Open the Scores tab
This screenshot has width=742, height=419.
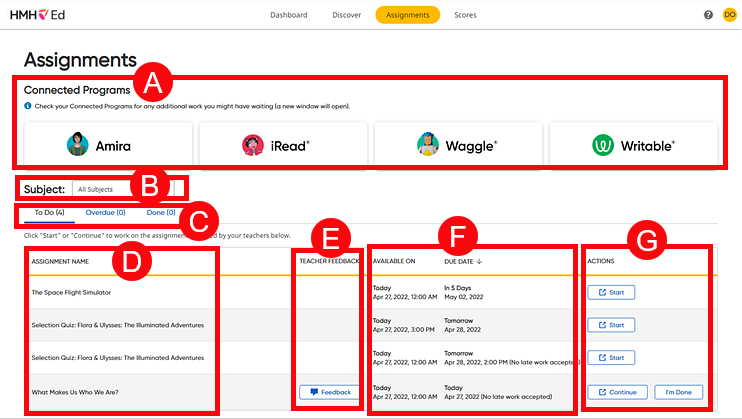point(465,15)
